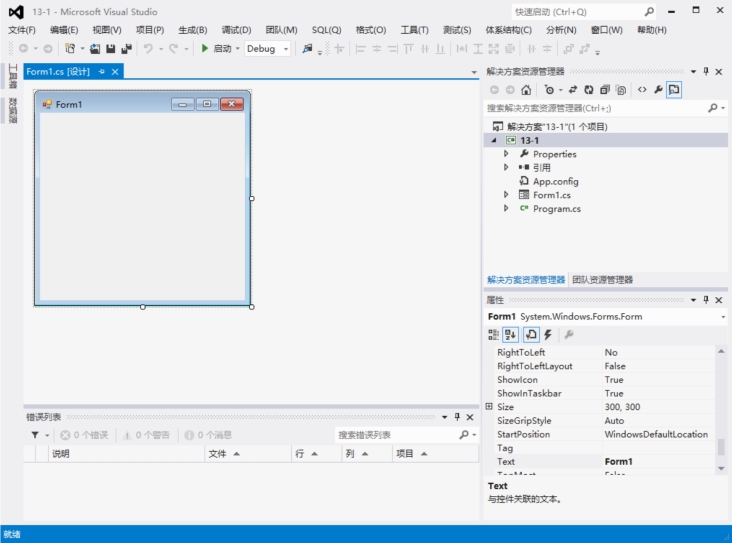The image size is (732, 543).
Task: Click Collapse All in Solution Explorer toolbar
Action: tap(605, 90)
